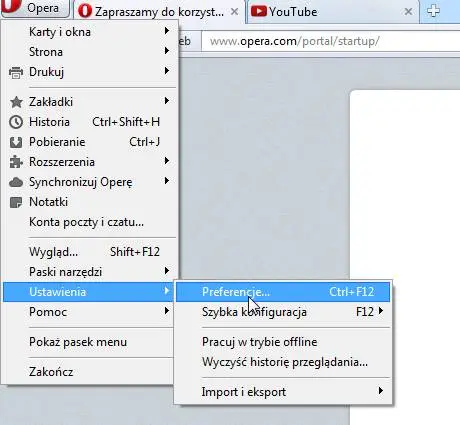Select Notatki from the menu
Image resolution: width=460 pixels, height=425 pixels.
[90, 202]
